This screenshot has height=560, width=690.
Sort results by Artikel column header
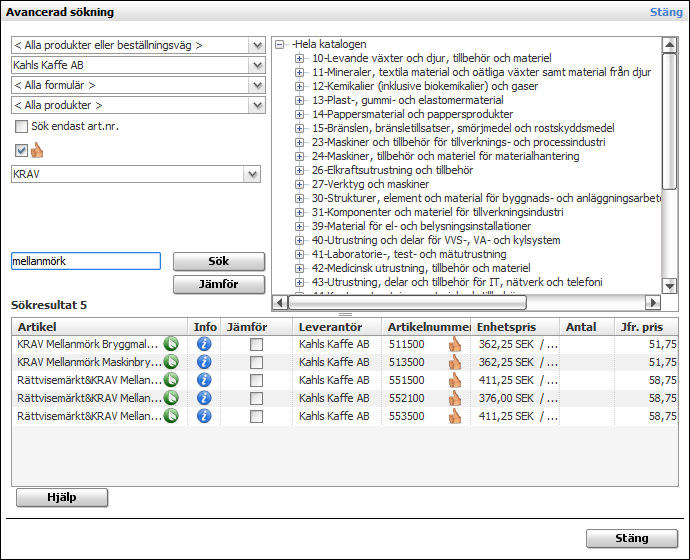click(x=99, y=327)
